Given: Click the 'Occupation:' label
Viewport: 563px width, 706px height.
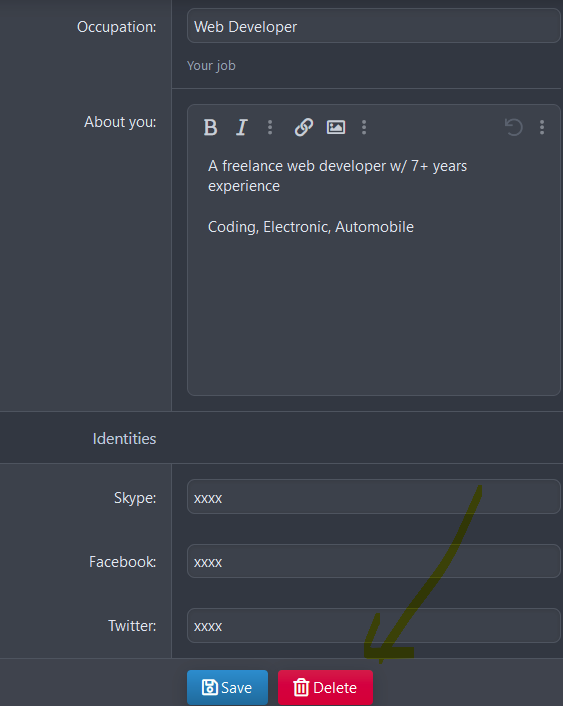Looking at the screenshot, I should pyautogui.click(x=117, y=27).
